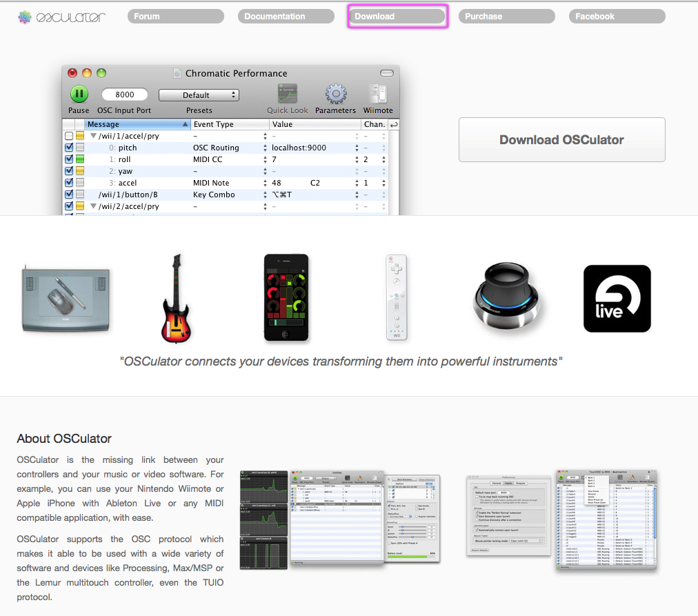Open the Parameters gear icon
This screenshot has width=698, height=616.
(335, 95)
